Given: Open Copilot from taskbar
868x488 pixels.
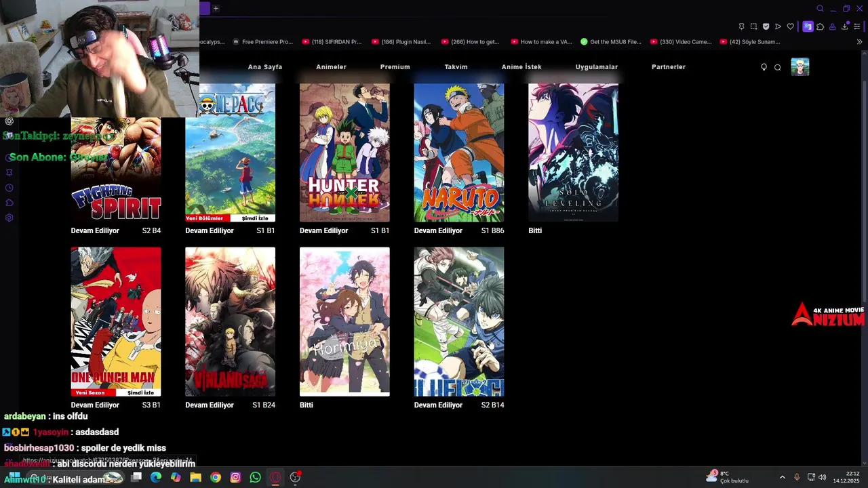Looking at the screenshot, I should coord(176,477).
